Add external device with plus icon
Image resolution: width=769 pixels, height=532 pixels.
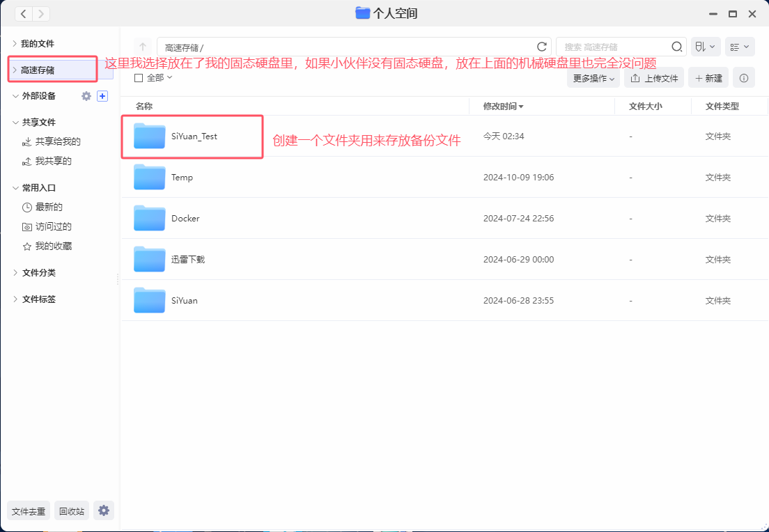pyautogui.click(x=102, y=96)
